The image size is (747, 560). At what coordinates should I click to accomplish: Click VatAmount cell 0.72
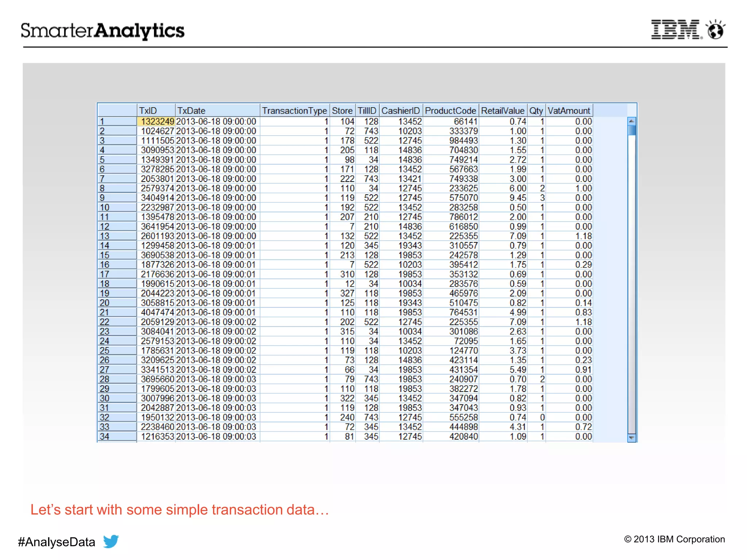569,427
